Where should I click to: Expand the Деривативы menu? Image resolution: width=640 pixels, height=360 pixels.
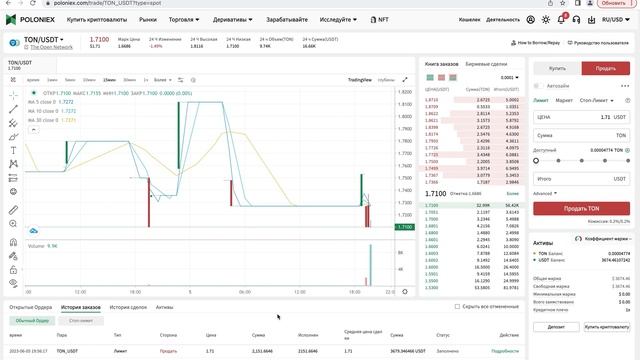click(x=233, y=20)
